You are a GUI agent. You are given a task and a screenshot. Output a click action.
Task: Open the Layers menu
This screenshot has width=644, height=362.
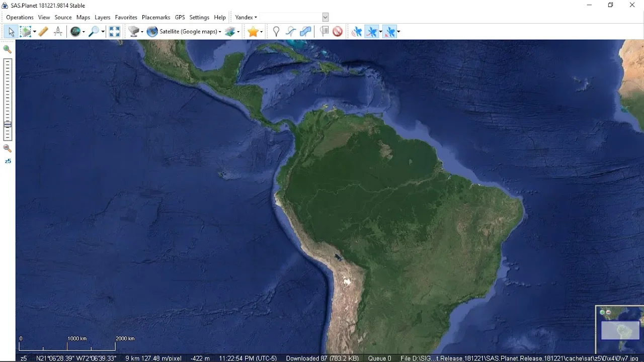pos(102,17)
